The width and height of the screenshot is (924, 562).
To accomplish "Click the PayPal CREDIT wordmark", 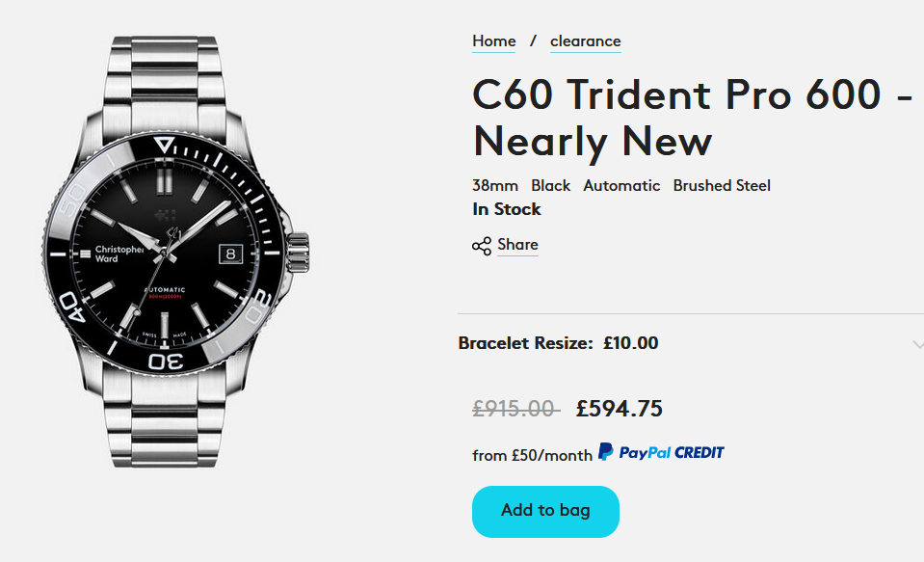I will coord(672,452).
